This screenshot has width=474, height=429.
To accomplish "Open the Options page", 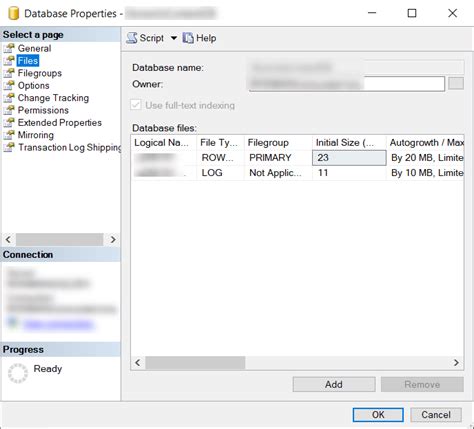I will click(x=33, y=85).
